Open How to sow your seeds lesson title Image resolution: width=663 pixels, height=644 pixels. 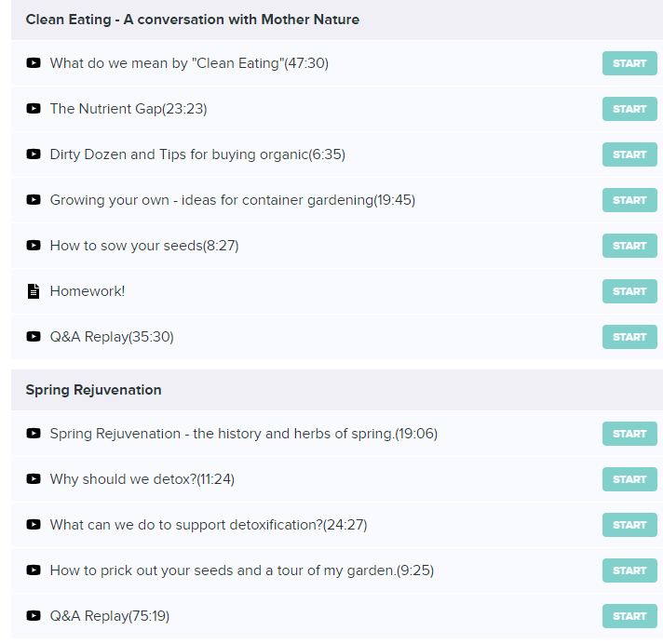(144, 246)
